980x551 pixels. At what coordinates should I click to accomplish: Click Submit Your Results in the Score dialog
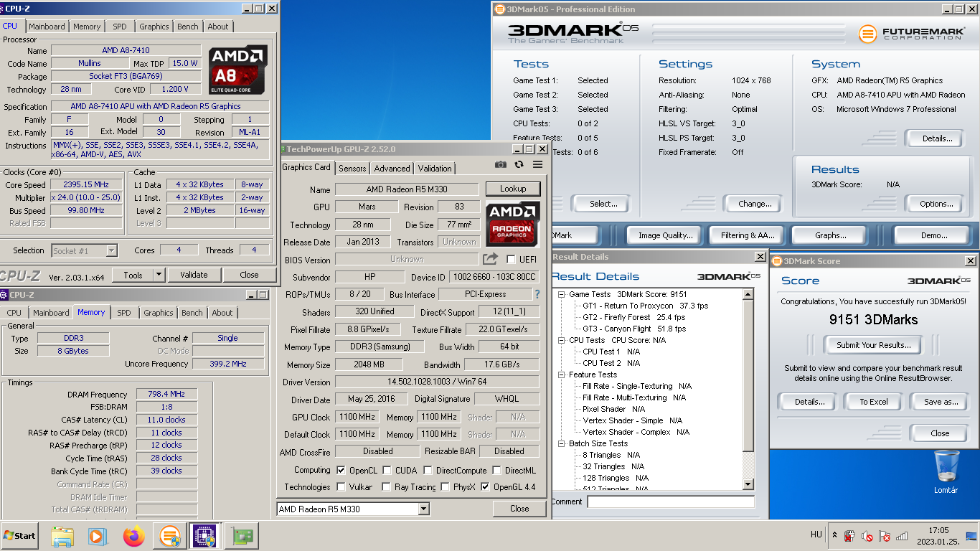coord(873,345)
